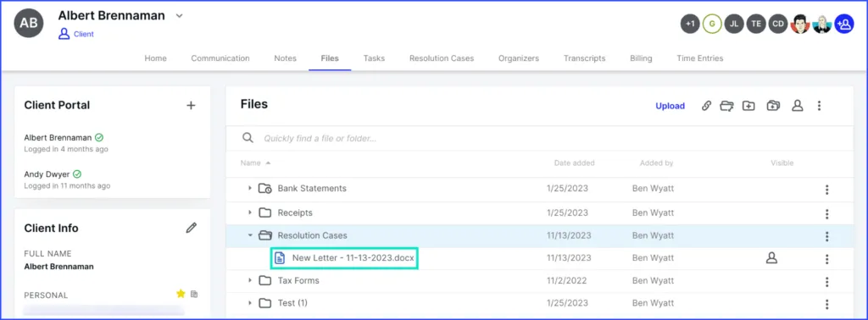Screen dimensions: 868x320
Task: Go to the Transcripts tab
Action: tap(585, 58)
